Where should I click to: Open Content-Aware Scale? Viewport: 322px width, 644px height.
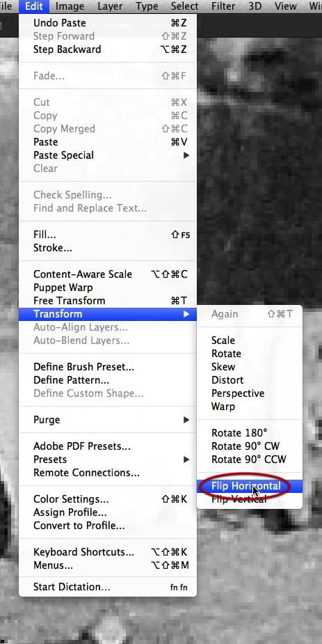108,274
